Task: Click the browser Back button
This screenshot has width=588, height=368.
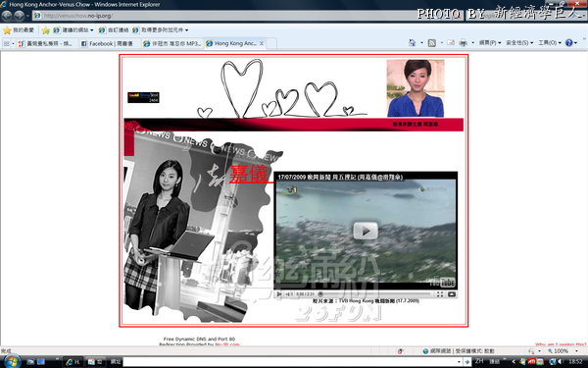Action: [x=7, y=16]
